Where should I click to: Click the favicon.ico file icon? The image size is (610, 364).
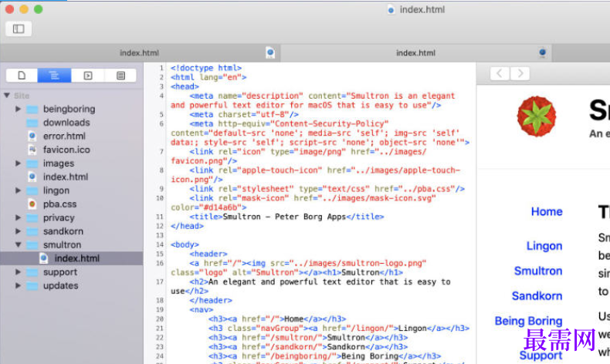32,150
